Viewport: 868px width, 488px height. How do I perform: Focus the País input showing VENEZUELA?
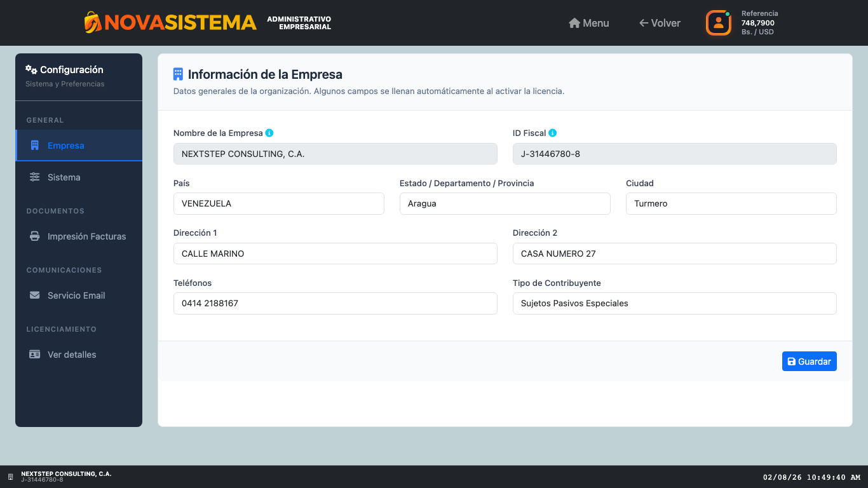coord(279,204)
